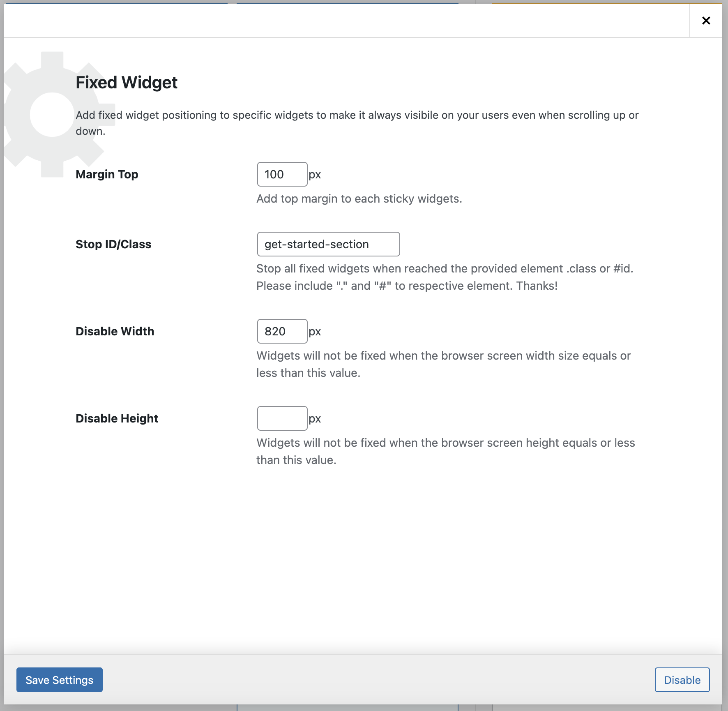
Task: Click the Margin Top label
Action: (106, 174)
